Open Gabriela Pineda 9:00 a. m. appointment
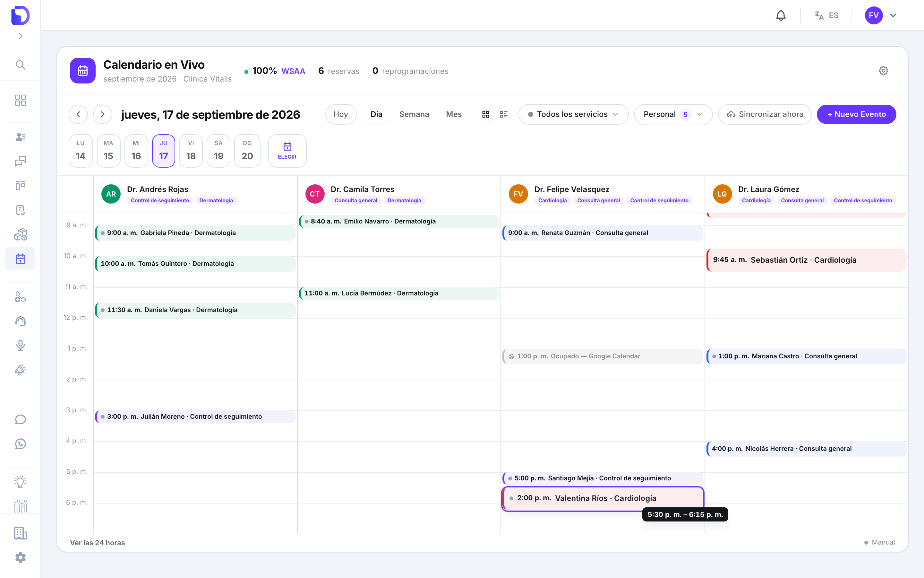 pos(195,233)
